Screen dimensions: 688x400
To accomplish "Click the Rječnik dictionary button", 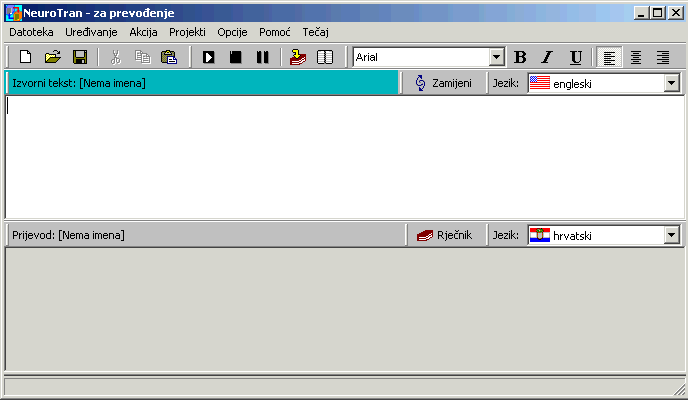I will point(445,235).
